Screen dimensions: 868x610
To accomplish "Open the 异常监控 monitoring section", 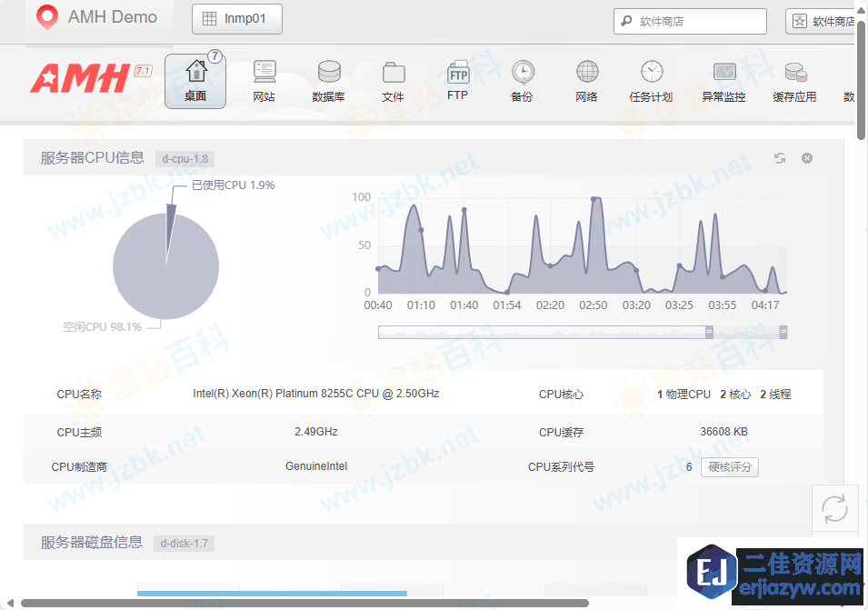I will pyautogui.click(x=723, y=82).
